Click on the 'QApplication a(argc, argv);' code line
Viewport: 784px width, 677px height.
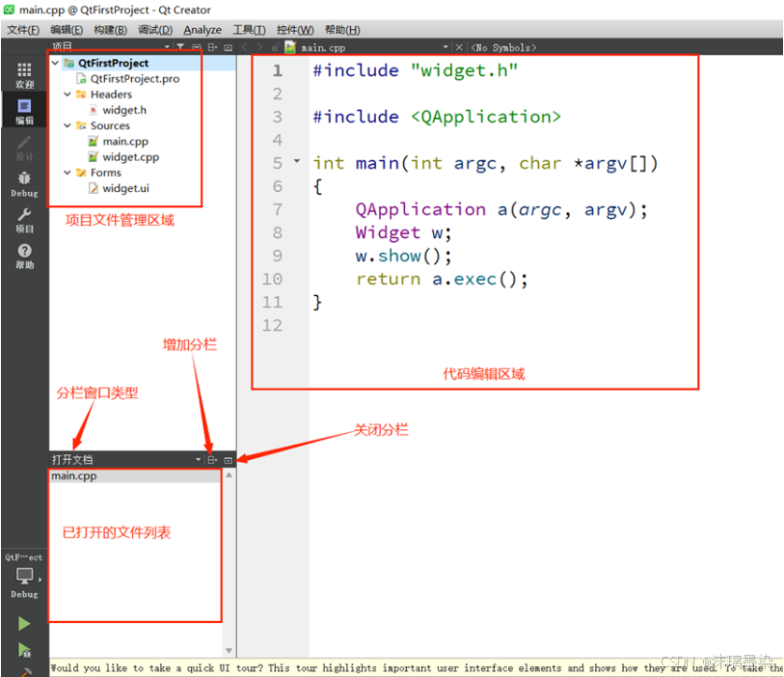point(501,210)
